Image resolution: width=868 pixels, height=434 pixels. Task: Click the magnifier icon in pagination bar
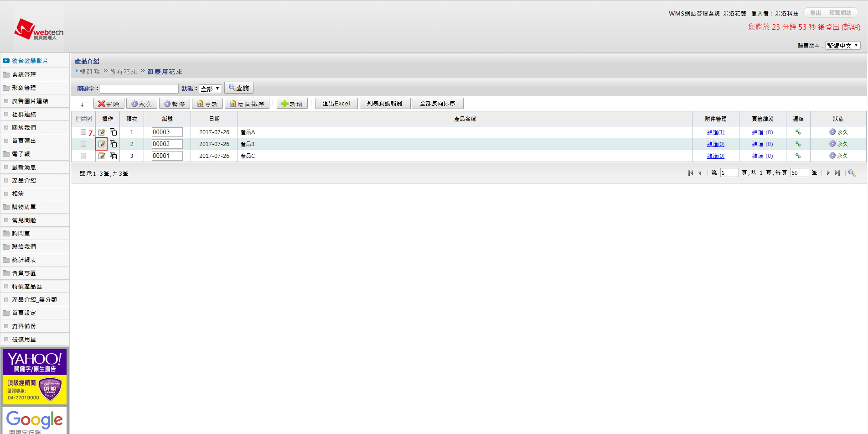[x=851, y=173]
